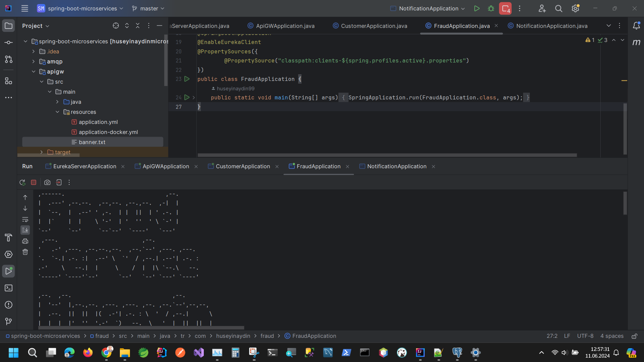
Task: Change line separator LF in status bar
Action: click(567, 336)
